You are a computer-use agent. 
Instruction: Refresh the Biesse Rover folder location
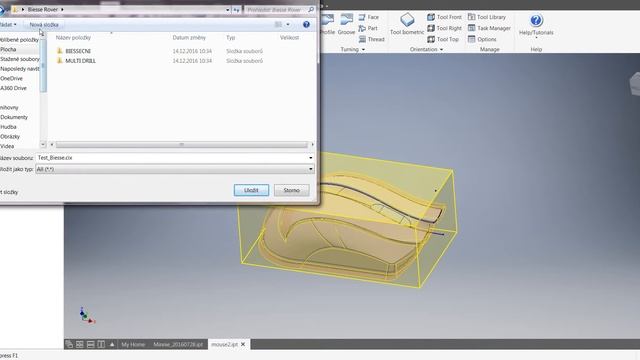[x=236, y=9]
